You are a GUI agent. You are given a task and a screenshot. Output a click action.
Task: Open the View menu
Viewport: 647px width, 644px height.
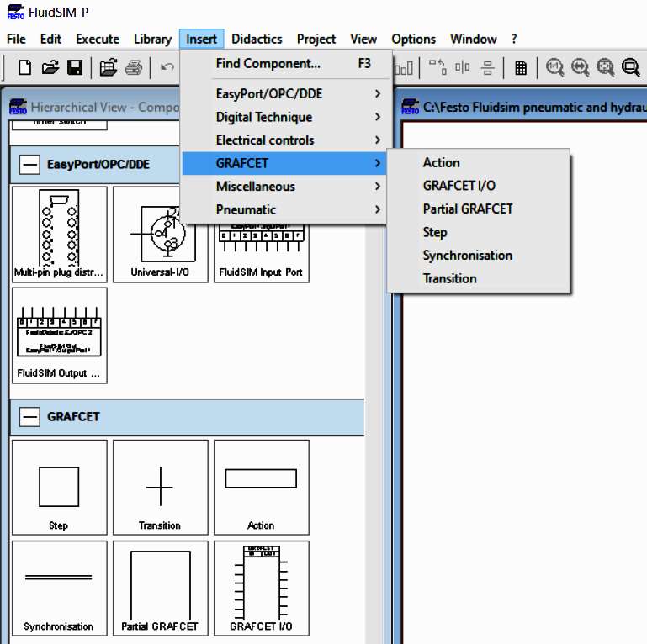pos(363,39)
